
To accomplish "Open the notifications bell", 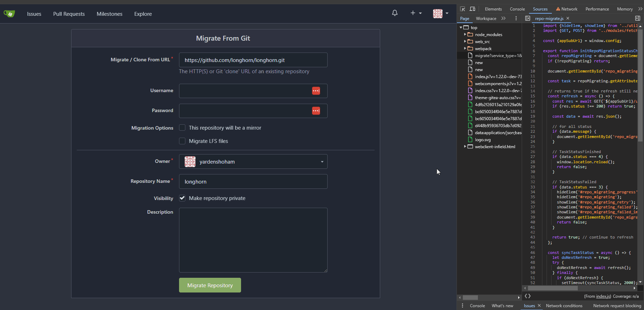I will [x=395, y=13].
